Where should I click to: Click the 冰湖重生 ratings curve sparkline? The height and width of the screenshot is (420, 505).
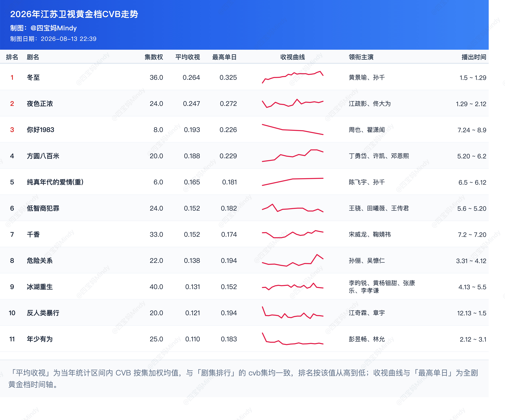(293, 287)
